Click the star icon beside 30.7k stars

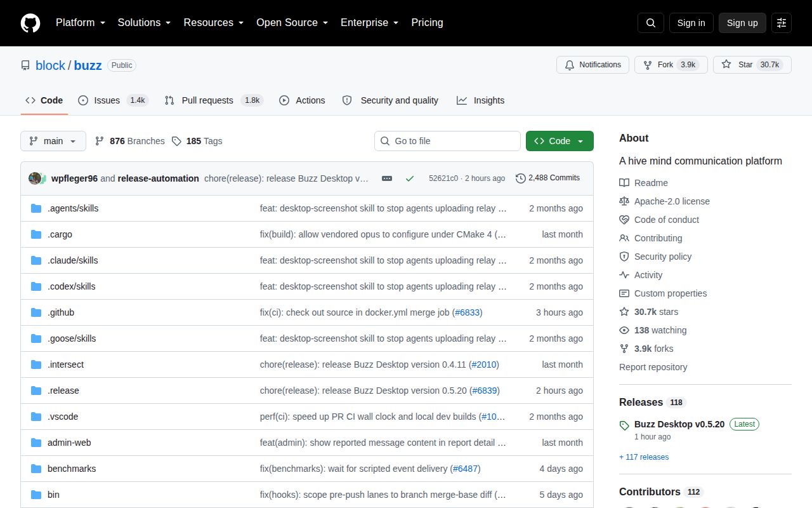tap(624, 312)
